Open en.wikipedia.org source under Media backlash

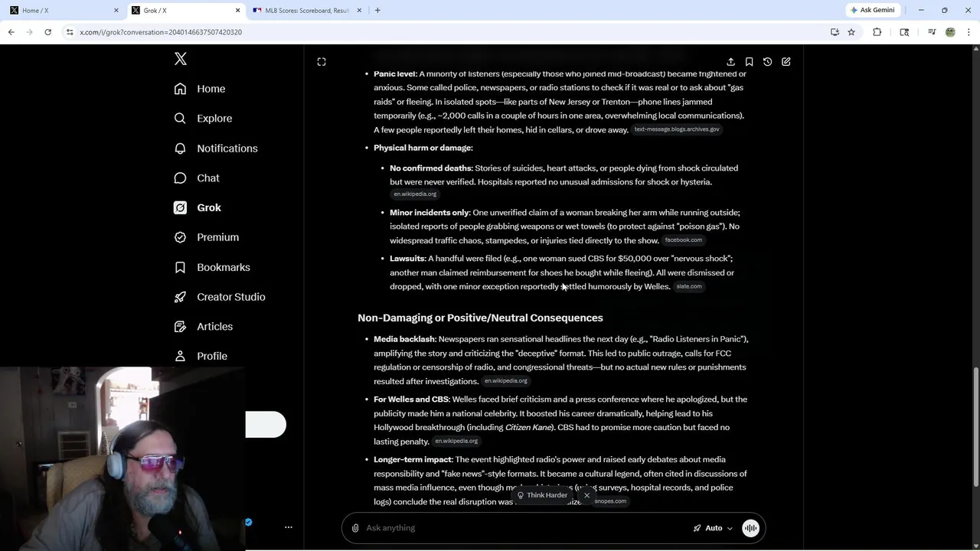pyautogui.click(x=505, y=381)
